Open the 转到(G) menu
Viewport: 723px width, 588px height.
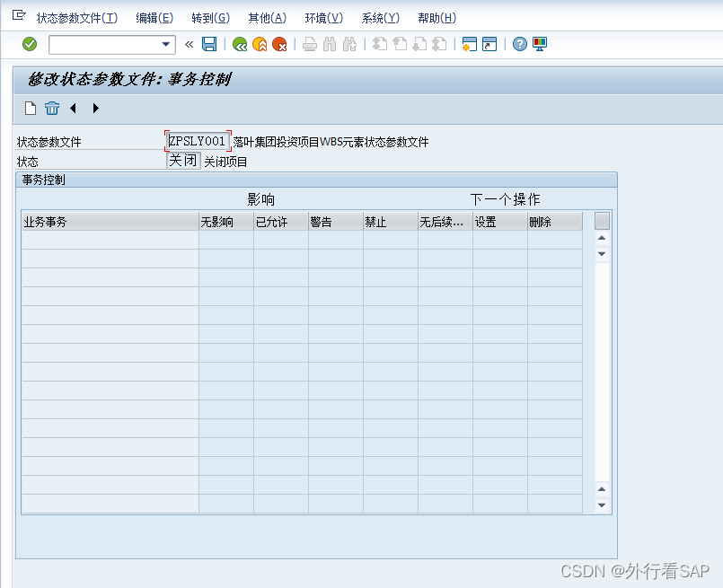click(211, 18)
